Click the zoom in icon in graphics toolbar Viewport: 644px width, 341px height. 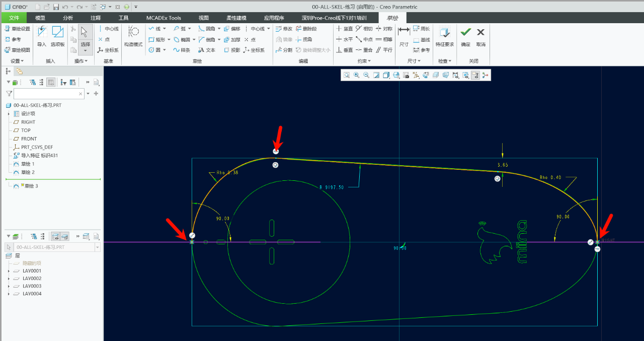[356, 75]
